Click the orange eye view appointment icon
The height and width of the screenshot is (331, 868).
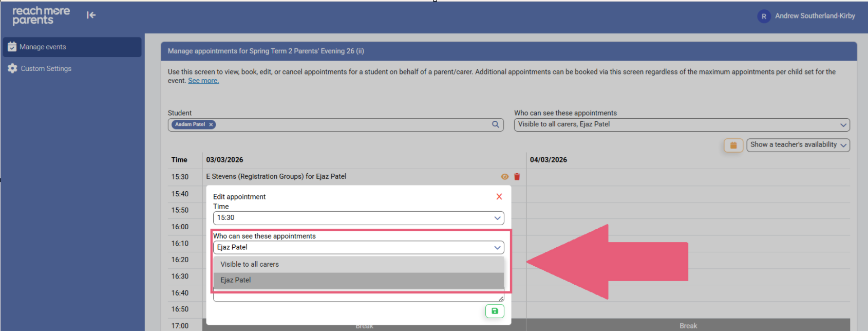click(x=504, y=177)
